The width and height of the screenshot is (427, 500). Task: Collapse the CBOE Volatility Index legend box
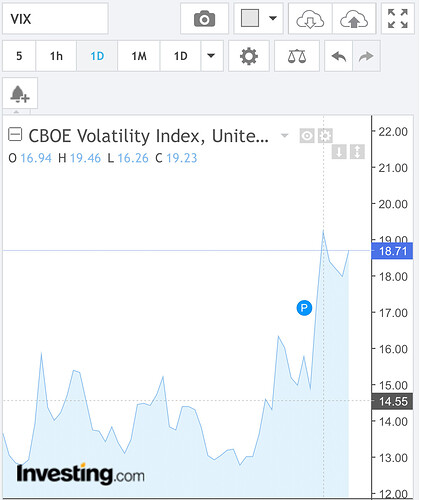pyautogui.click(x=15, y=135)
